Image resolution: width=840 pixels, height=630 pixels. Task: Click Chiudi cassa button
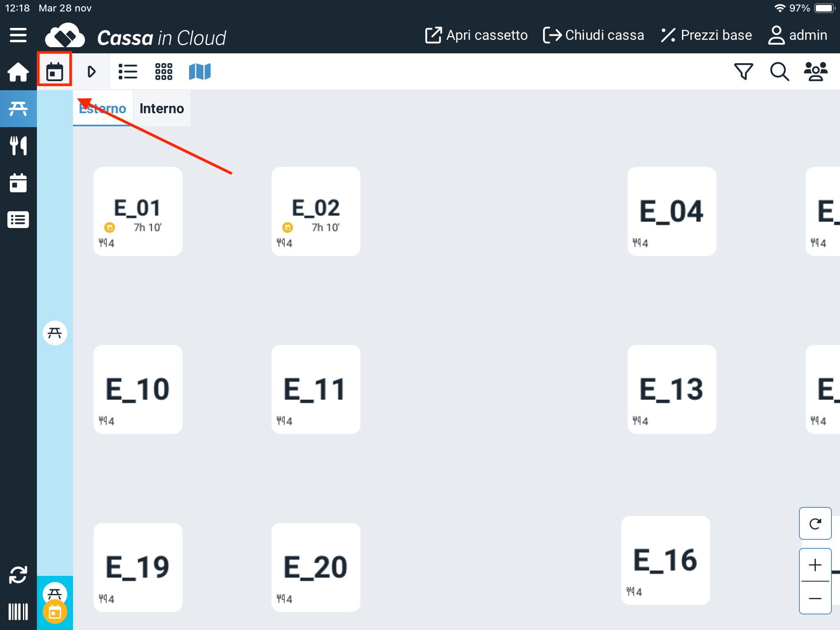coord(593,35)
